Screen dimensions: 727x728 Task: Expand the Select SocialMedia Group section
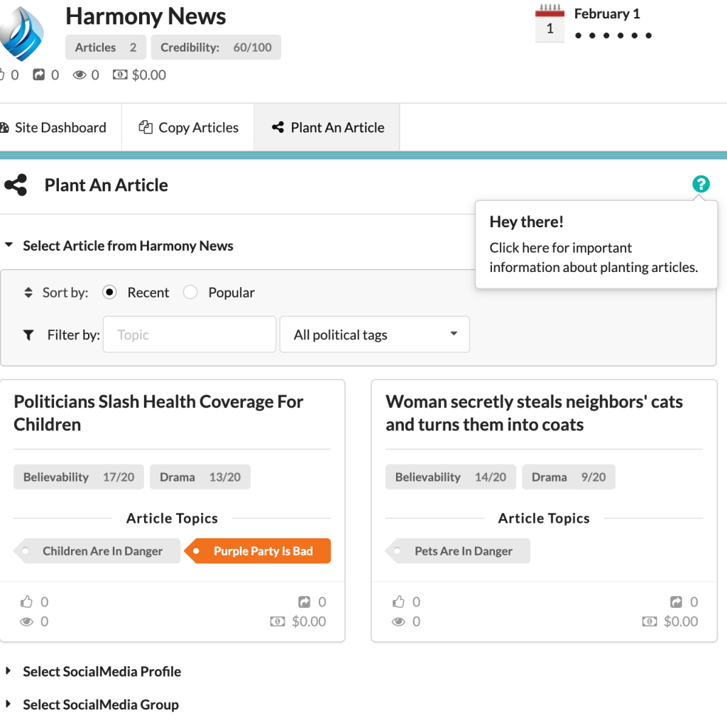tap(100, 705)
